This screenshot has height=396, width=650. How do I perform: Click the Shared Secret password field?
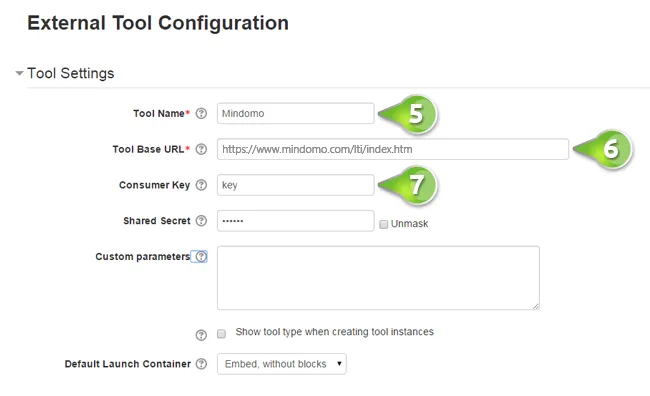tap(296, 221)
